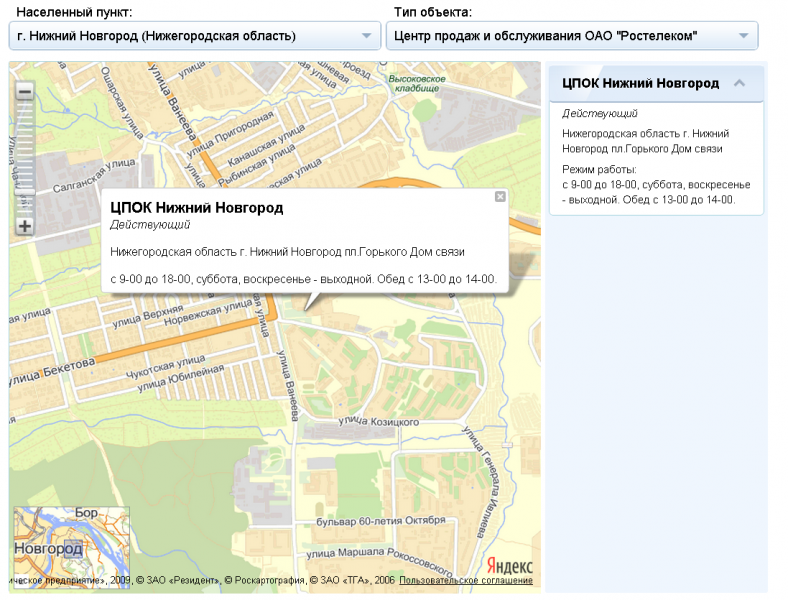Zoom in the map with plus button
Screen dimensions: 788x600
pos(25,226)
